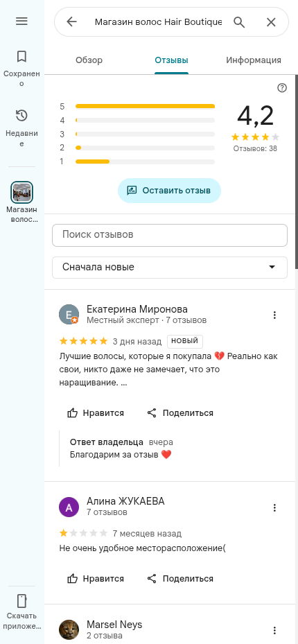The height and width of the screenshot is (644, 298).
Task: Open Алина ЖУКАЕВА's profile name
Action: (125, 501)
